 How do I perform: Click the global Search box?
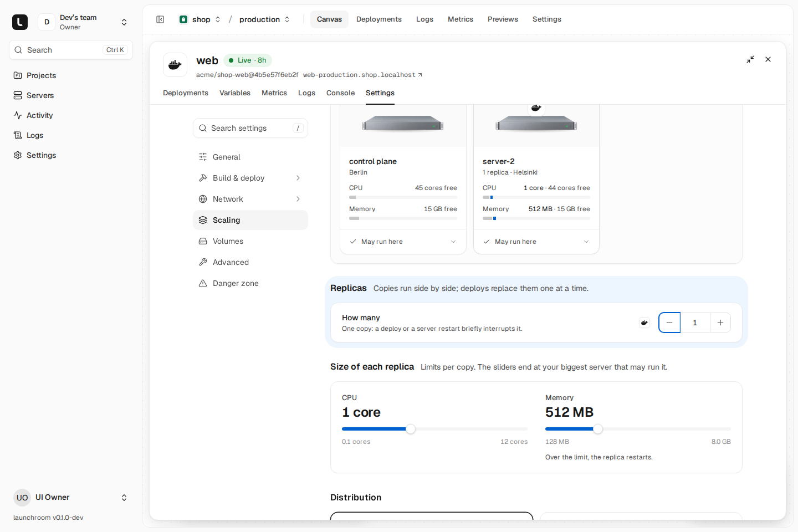point(71,50)
